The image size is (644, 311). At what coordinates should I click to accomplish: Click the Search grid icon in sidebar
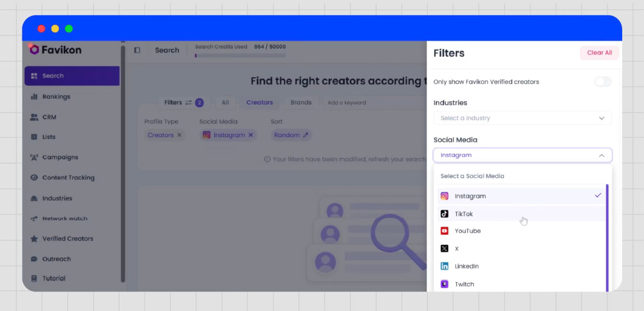(x=34, y=75)
